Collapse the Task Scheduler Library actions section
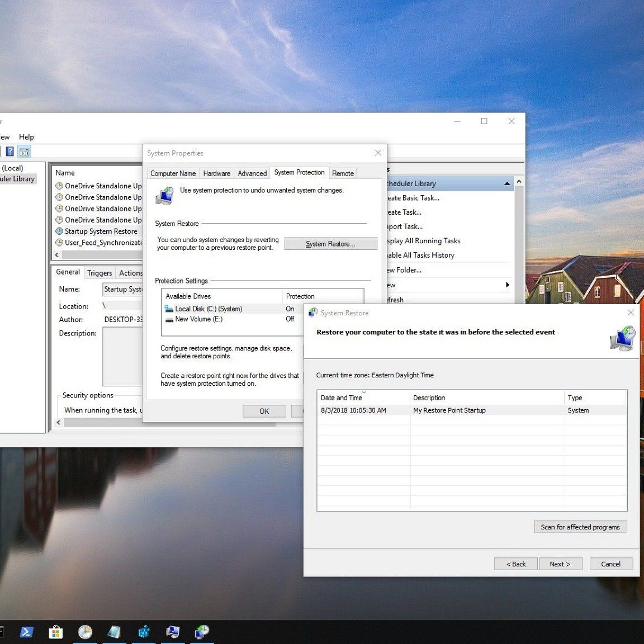The image size is (644, 644). click(506, 184)
